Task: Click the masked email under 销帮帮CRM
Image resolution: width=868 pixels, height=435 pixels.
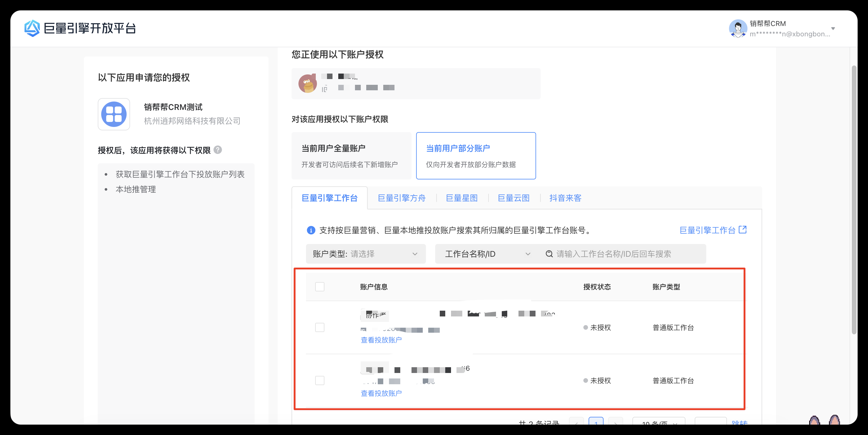Action: (790, 34)
